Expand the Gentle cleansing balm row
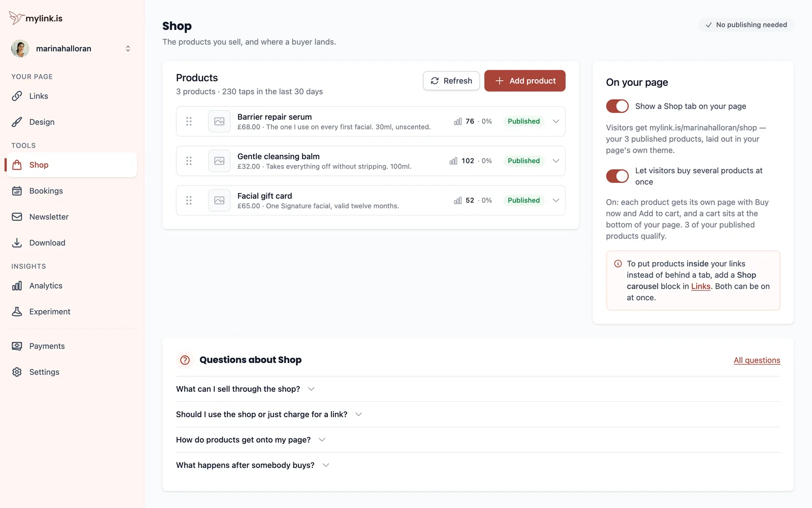The width and height of the screenshot is (812, 508). pos(556,161)
